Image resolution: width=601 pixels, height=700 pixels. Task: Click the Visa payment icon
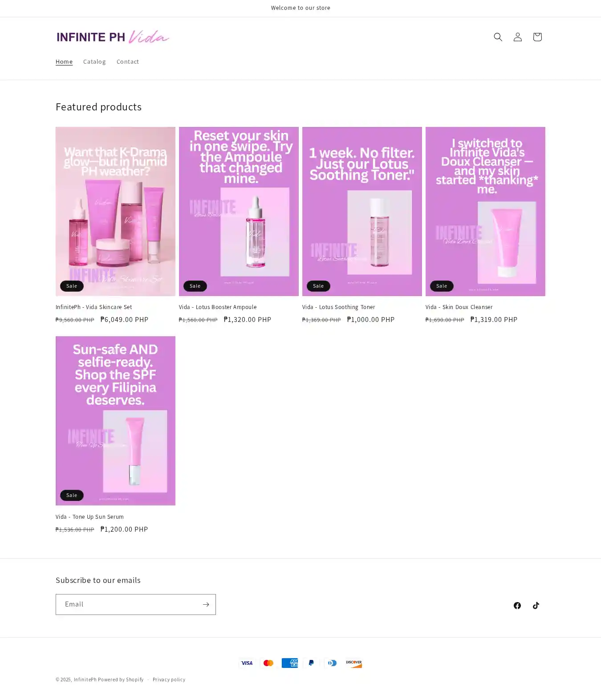[247, 663]
